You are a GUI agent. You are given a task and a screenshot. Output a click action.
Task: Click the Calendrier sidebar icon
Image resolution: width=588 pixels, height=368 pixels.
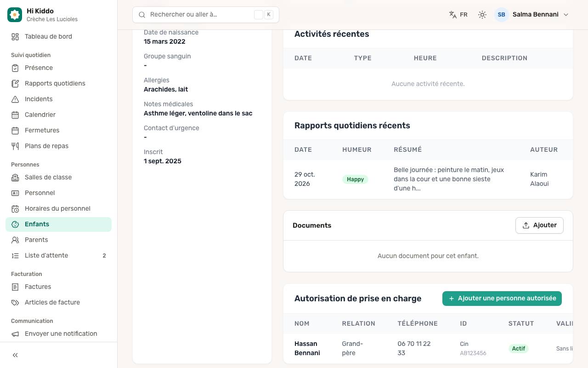pos(15,115)
